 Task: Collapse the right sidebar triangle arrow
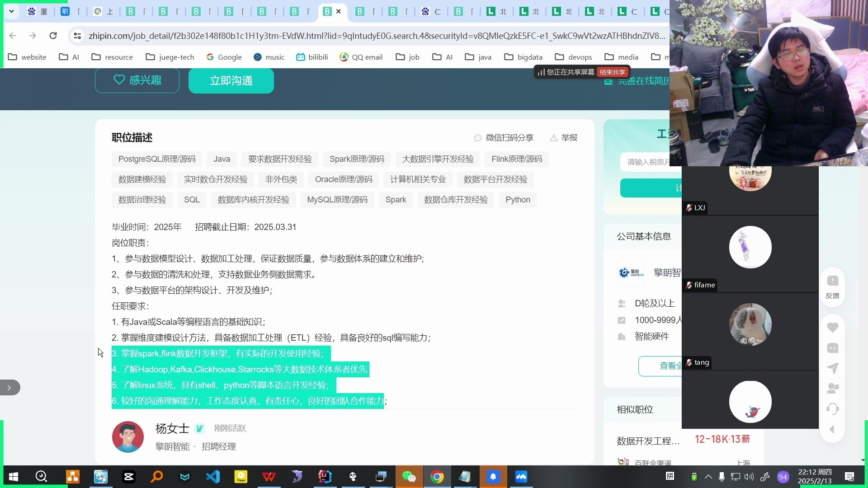point(832,429)
